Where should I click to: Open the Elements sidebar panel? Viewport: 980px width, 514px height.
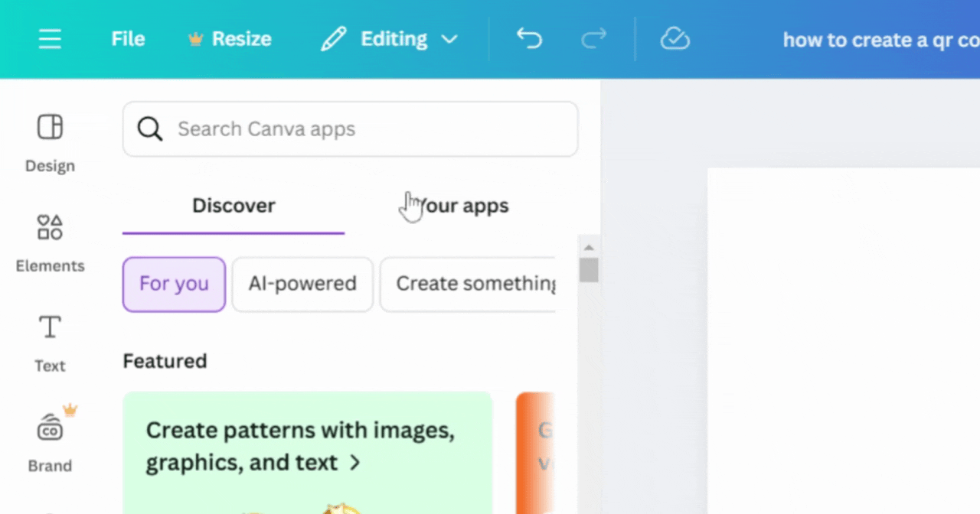(x=50, y=244)
